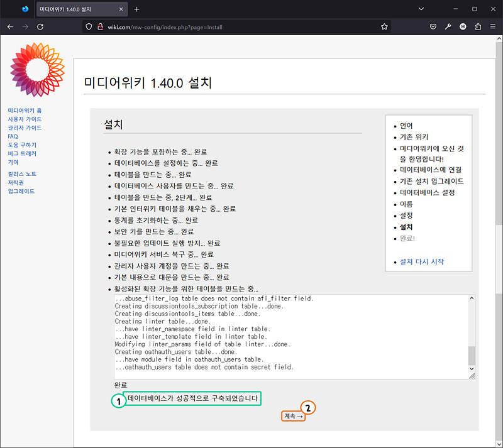Click the 설정 step in the list
Image resolution: width=503 pixels, height=448 pixels.
(x=406, y=216)
